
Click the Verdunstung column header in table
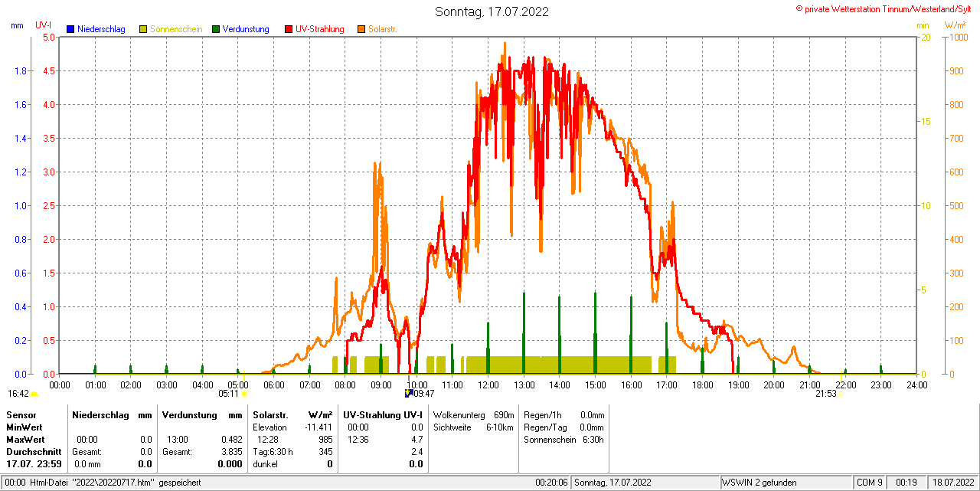pos(191,414)
